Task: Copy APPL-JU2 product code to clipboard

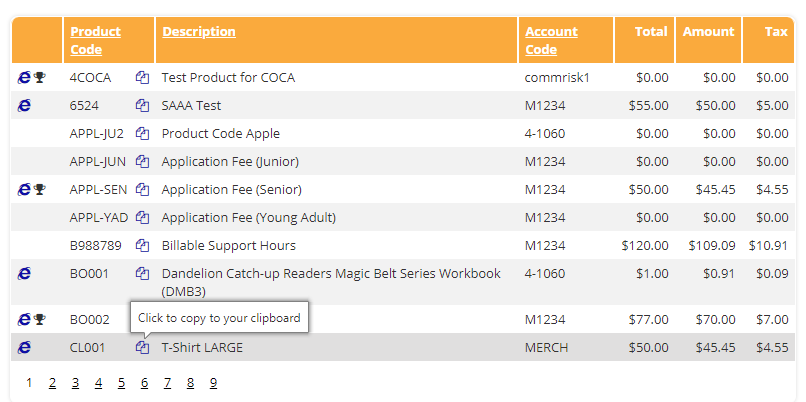Action: coord(142,134)
